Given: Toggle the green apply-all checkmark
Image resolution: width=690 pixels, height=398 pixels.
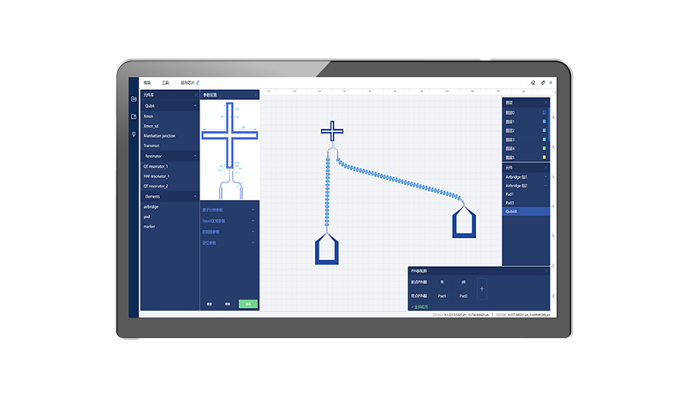Looking at the screenshot, I should (420, 307).
